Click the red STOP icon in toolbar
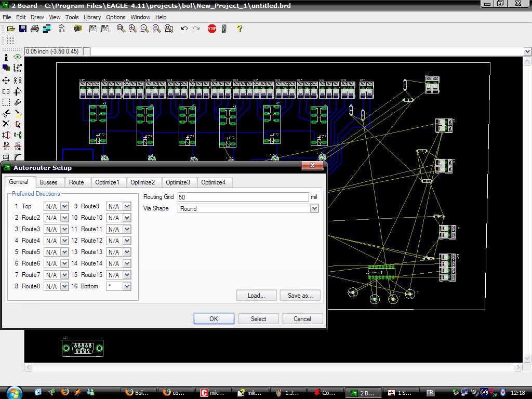532x399 pixels. (x=211, y=29)
